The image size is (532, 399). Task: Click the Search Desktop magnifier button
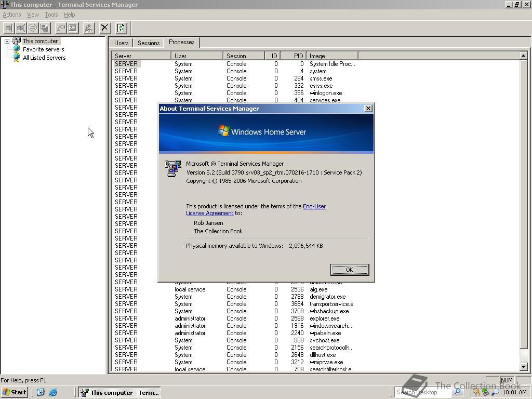457,392
